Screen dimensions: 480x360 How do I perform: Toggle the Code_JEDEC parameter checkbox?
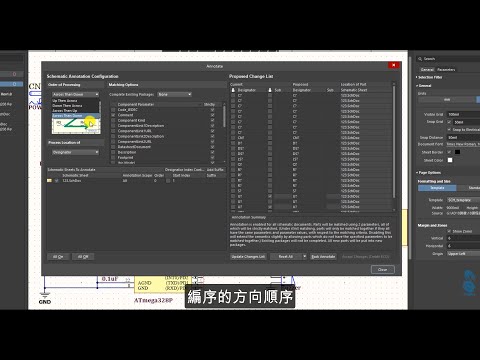[113, 110]
